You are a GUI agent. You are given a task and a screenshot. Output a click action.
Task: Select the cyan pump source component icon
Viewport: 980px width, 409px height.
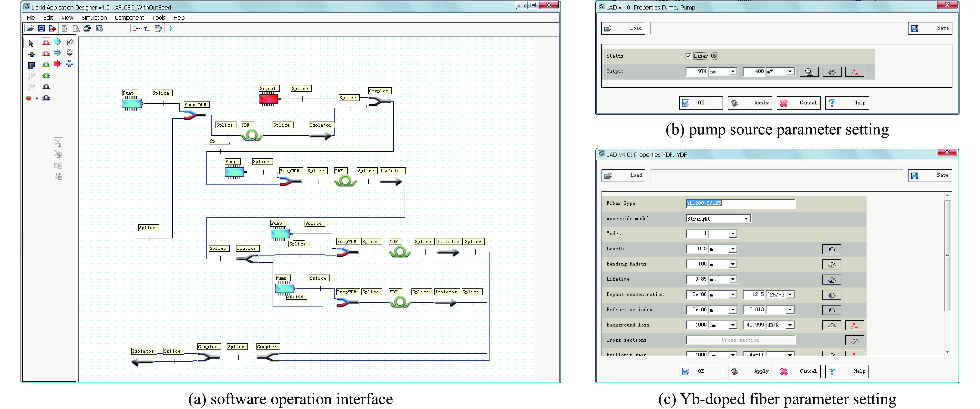click(x=57, y=42)
